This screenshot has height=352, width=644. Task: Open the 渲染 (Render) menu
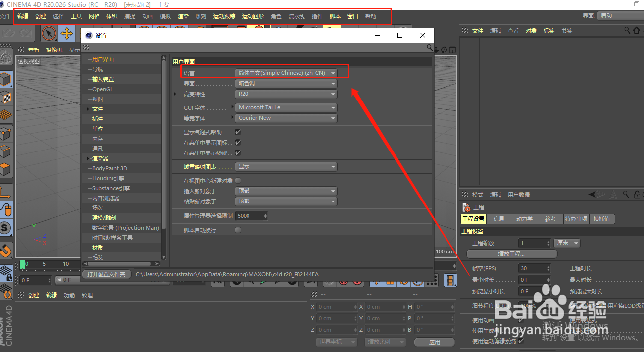click(x=183, y=16)
